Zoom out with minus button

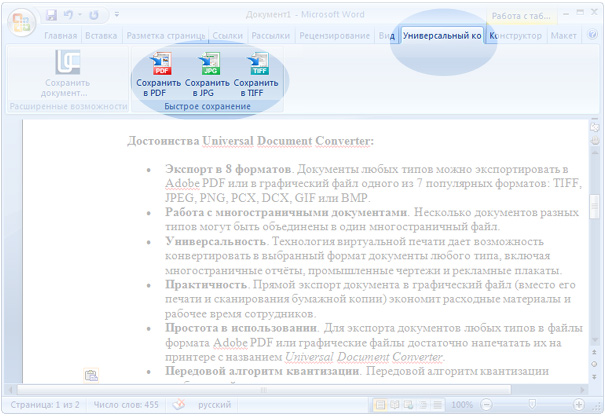(x=487, y=405)
